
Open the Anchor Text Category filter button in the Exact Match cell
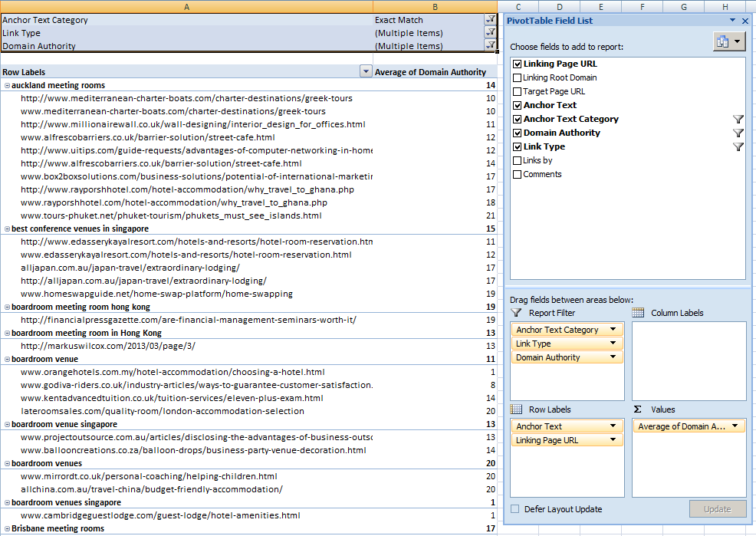coord(490,20)
